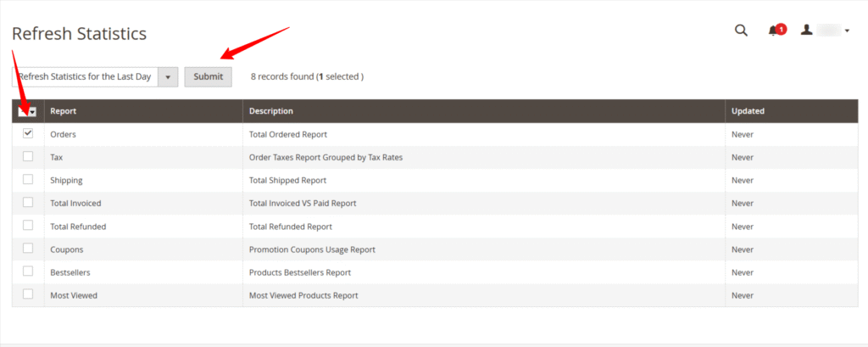Expand the select-all options arrow in header
Image resolution: width=868 pixels, height=347 pixels.
(33, 112)
